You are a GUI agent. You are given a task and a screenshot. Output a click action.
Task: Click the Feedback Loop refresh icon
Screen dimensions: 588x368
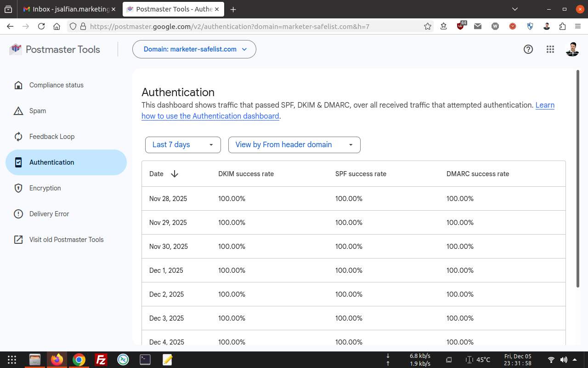pos(18,137)
